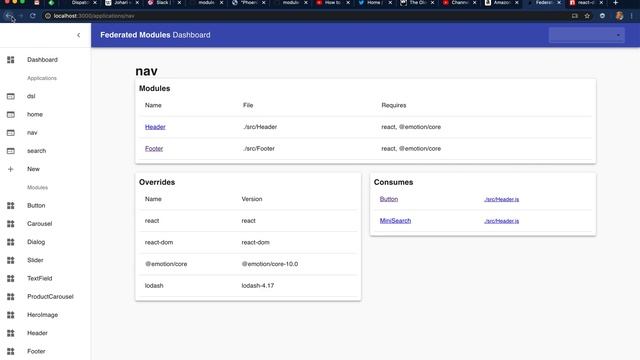Select the dsl application icon

point(11,96)
